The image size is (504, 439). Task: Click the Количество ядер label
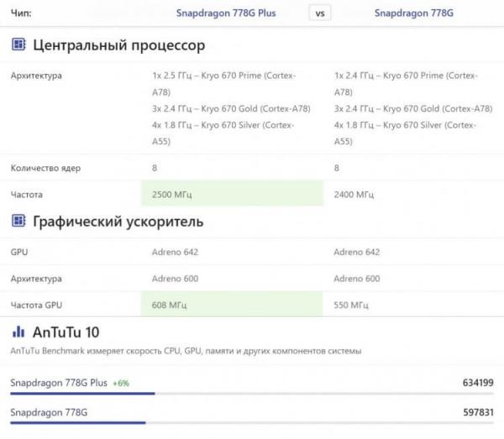tap(45, 168)
